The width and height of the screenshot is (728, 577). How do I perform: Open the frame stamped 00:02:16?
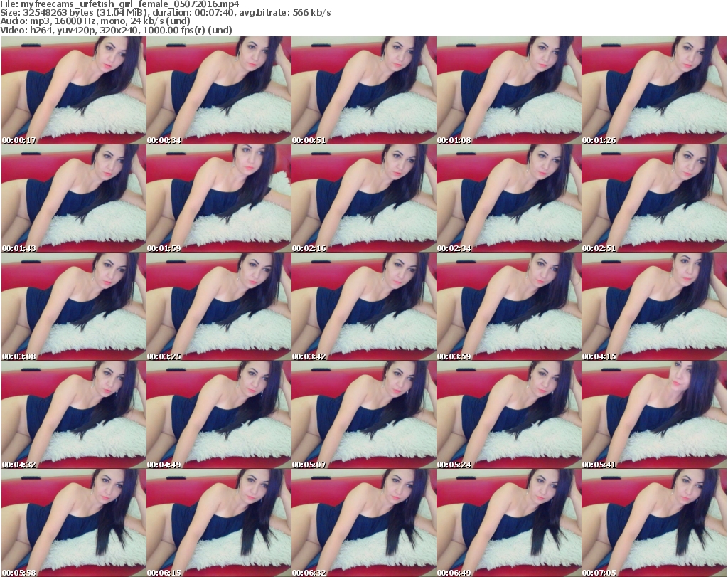364,198
